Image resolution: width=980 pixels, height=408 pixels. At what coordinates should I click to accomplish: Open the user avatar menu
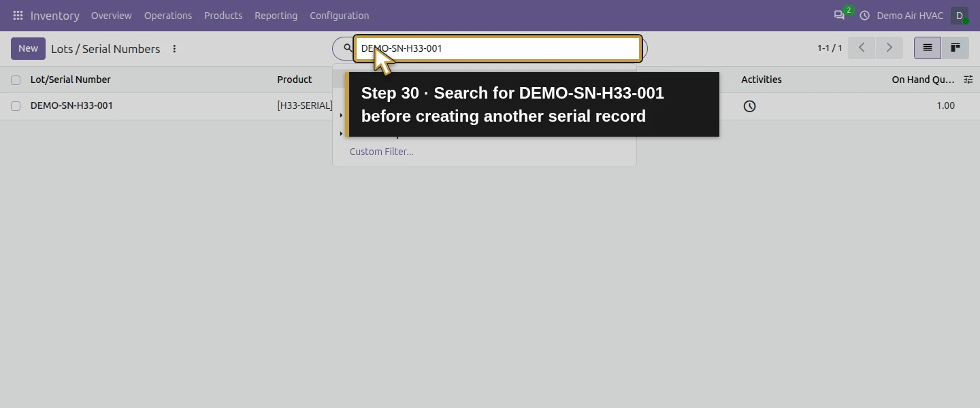click(x=960, y=15)
